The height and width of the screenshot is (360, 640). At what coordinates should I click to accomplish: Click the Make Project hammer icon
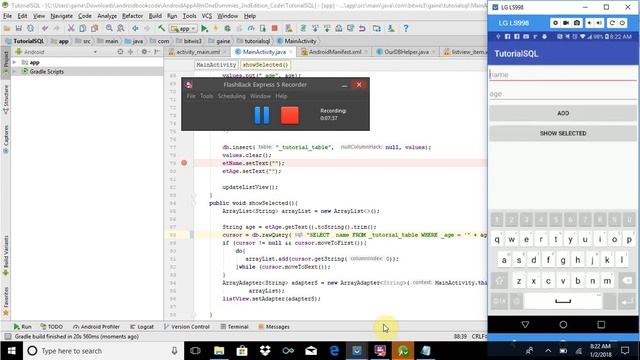tap(162, 28)
